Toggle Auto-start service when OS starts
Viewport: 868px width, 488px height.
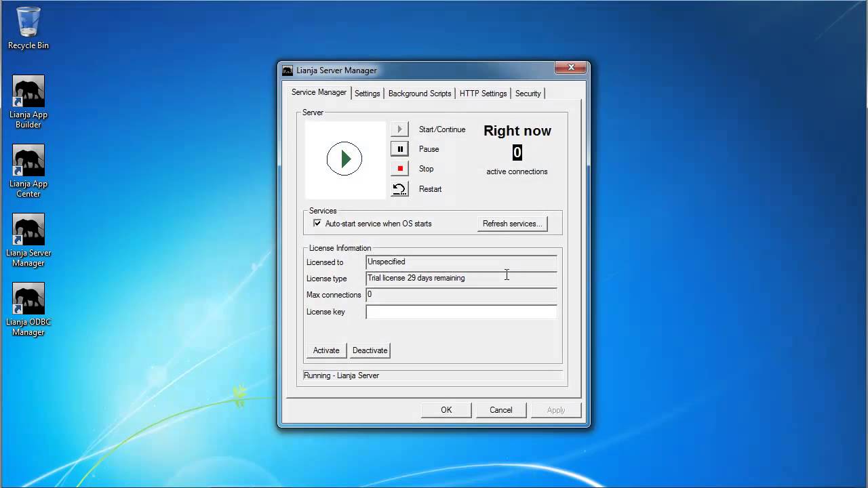click(x=317, y=223)
